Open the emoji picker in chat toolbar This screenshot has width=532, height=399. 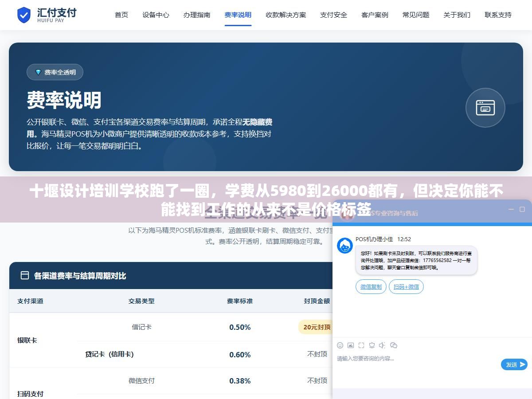pos(340,345)
